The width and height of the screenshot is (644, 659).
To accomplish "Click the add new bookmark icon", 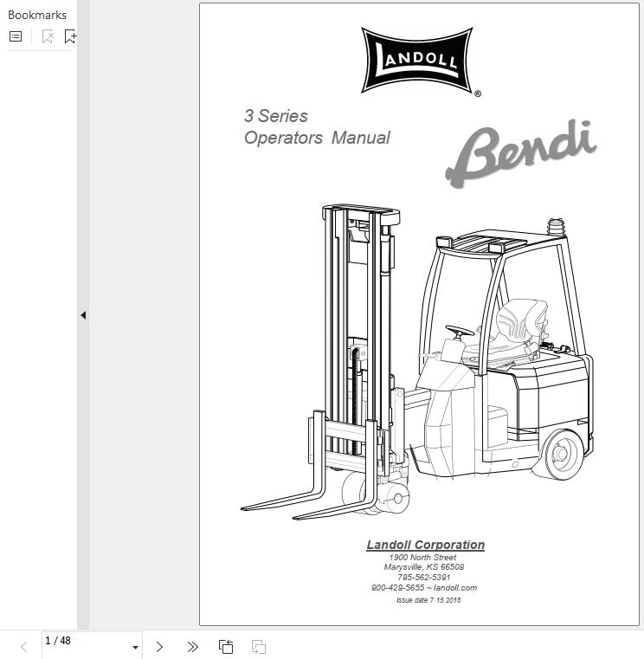I will [x=70, y=36].
